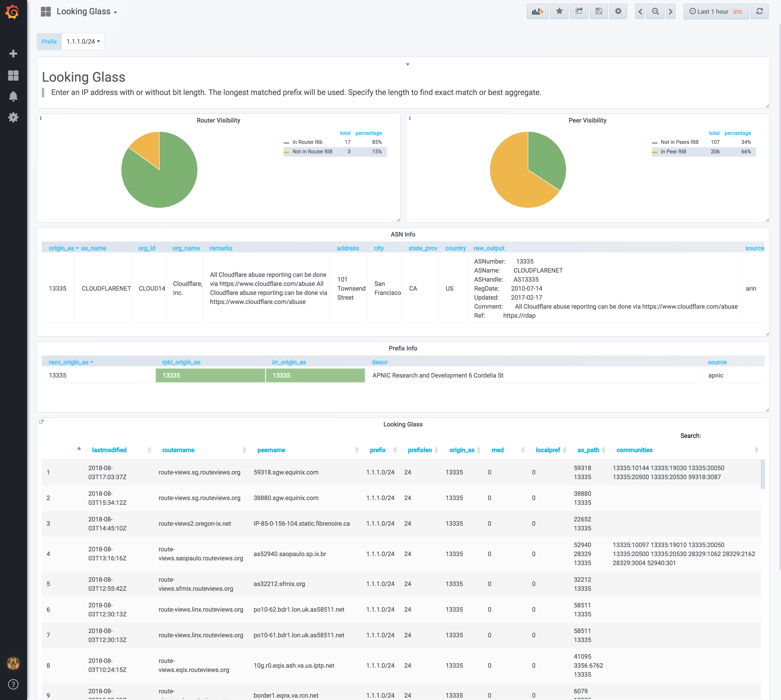The height and width of the screenshot is (700, 781).
Task: Click the Refresh dashboard icon
Action: pyautogui.click(x=759, y=12)
